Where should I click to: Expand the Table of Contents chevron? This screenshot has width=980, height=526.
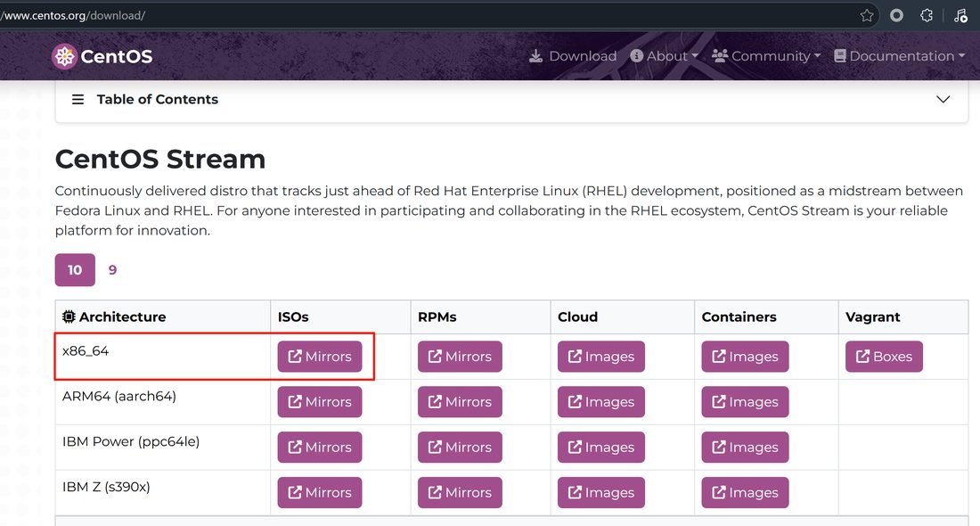943,100
